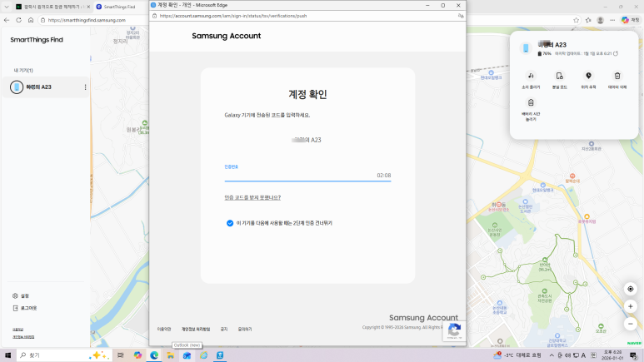
Task: Open the Edge favorites list icon
Action: point(588,20)
